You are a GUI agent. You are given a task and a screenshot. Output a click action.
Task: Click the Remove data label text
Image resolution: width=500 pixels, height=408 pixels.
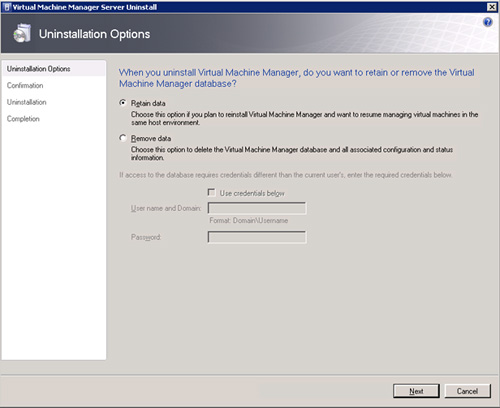(151, 138)
